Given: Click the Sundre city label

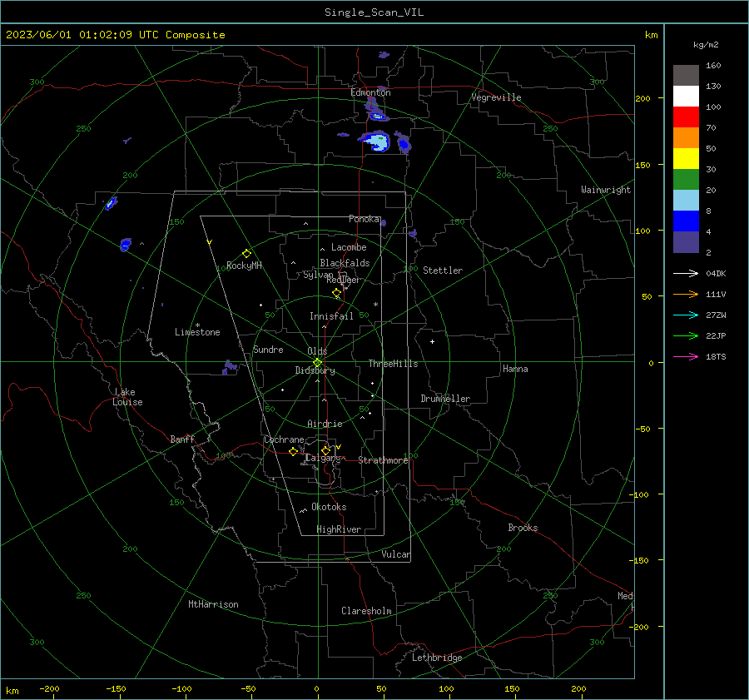Looking at the screenshot, I should pyautogui.click(x=268, y=350).
